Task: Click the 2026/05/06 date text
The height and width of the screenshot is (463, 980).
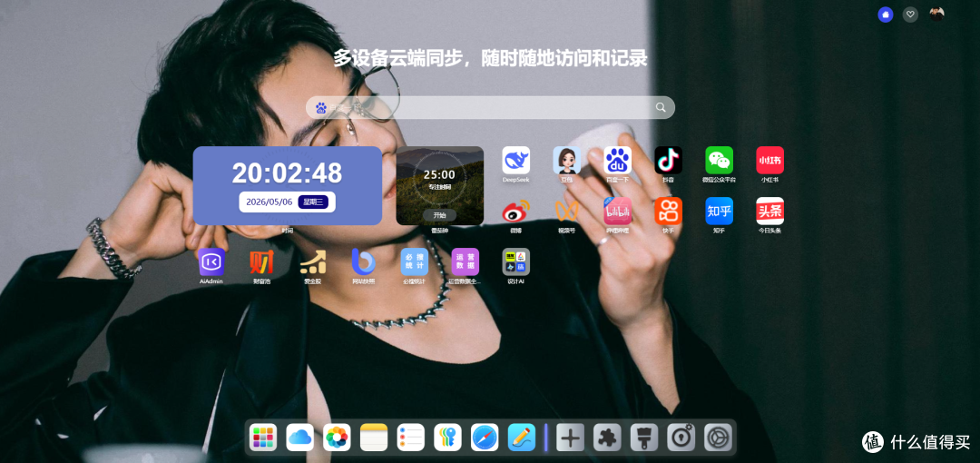Action: (269, 202)
